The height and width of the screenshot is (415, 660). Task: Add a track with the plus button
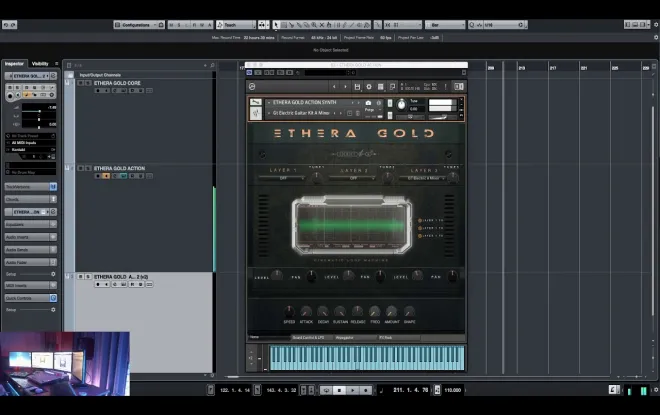pos(205,65)
